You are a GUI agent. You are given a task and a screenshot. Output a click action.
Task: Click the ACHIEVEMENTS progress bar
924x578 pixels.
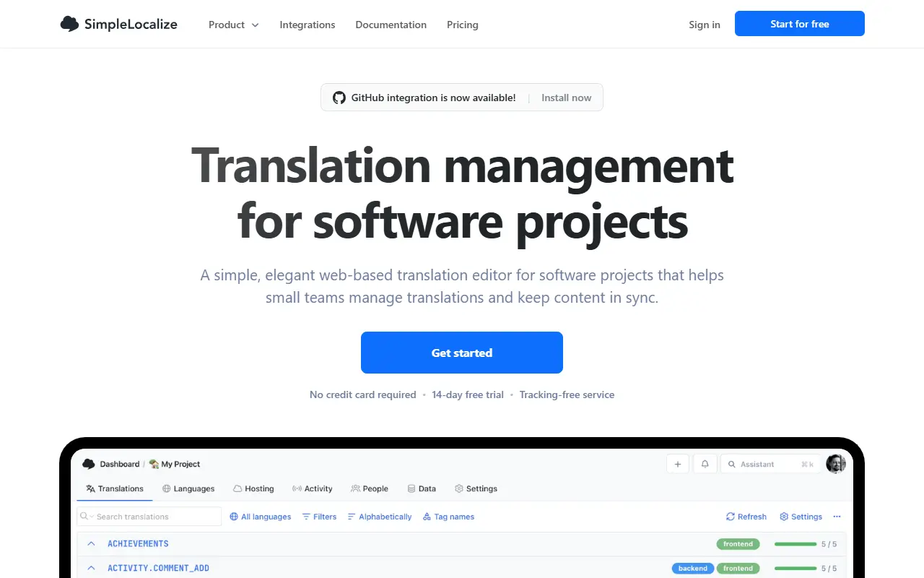796,544
